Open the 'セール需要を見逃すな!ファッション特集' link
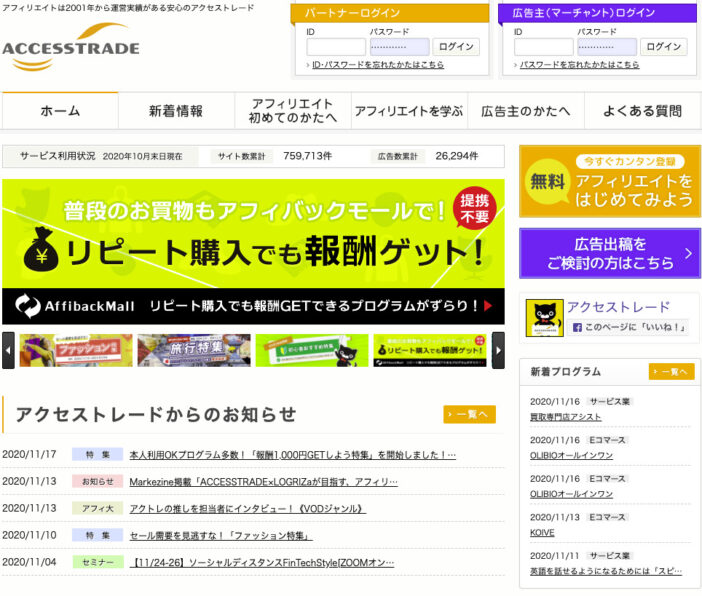This screenshot has width=702, height=596. coord(221,536)
